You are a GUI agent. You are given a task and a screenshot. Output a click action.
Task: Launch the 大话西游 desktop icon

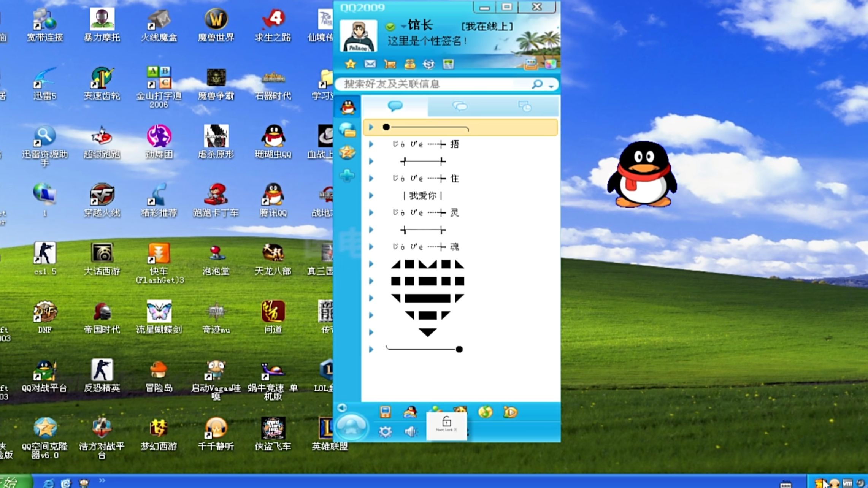(x=102, y=258)
